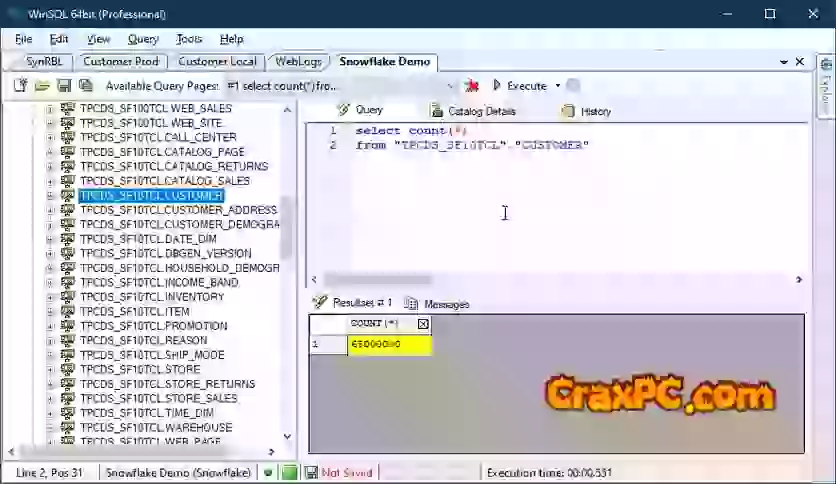This screenshot has width=836, height=484.
Task: Click the yellow count result cell
Action: point(390,344)
